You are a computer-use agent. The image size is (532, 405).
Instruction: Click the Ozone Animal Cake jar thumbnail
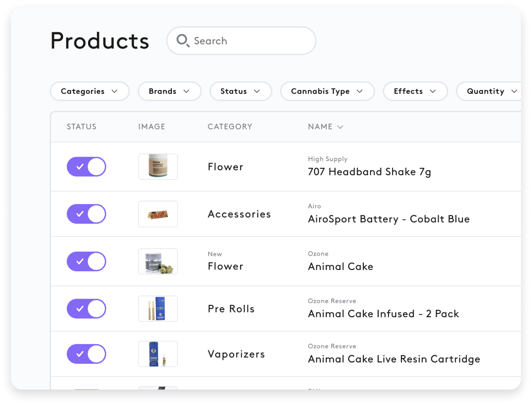tap(158, 261)
